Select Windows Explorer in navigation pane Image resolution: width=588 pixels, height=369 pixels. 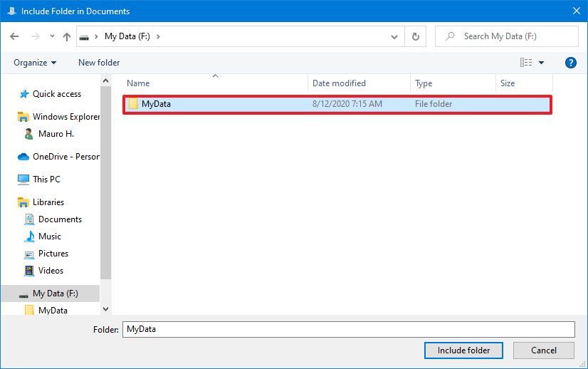click(x=66, y=117)
